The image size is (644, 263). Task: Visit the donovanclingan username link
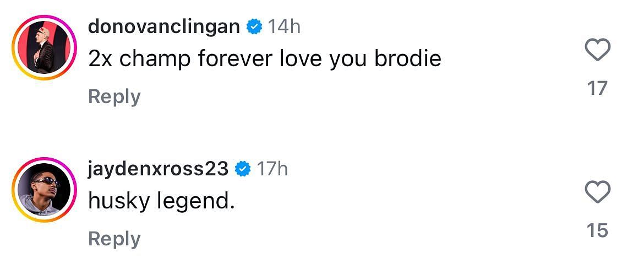(164, 27)
